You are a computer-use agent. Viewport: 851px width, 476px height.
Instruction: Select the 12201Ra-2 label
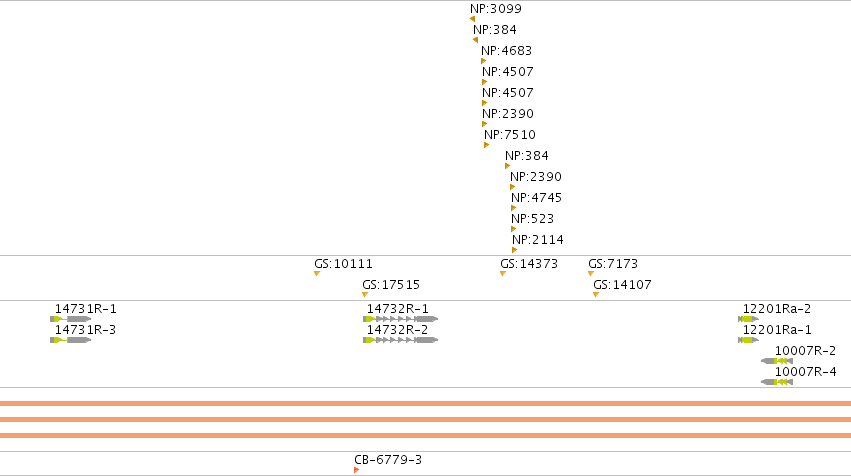(x=777, y=309)
